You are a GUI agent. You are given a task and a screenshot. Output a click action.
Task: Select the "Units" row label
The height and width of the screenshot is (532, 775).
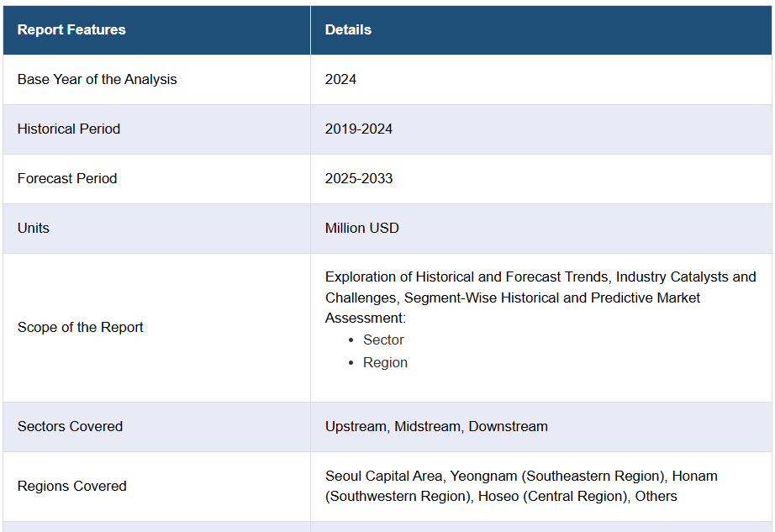tap(34, 228)
